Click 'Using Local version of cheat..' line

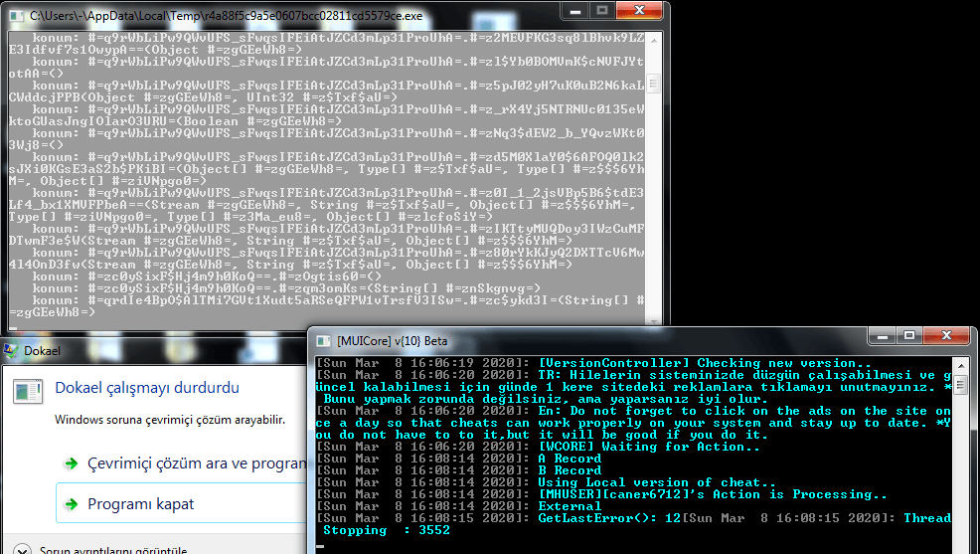658,482
